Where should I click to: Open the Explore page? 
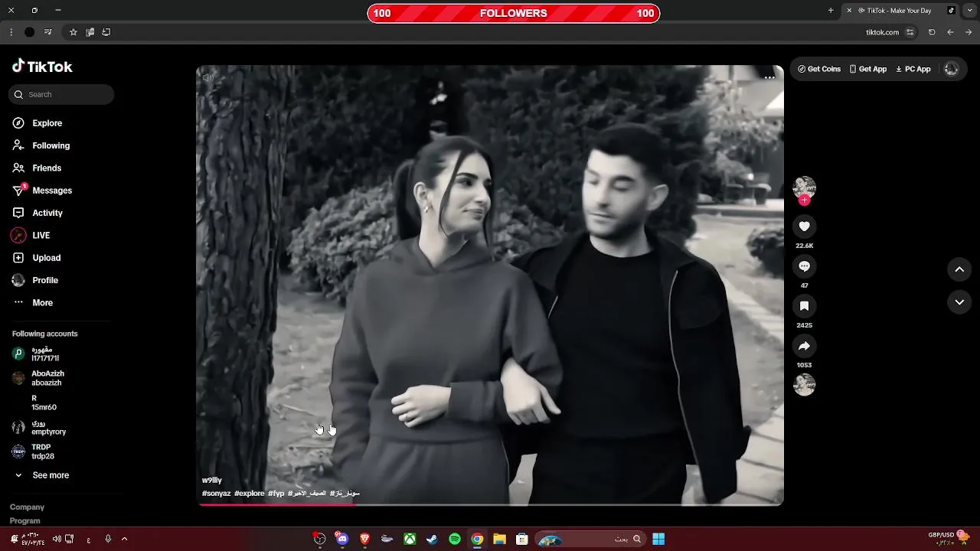pyautogui.click(x=37, y=123)
